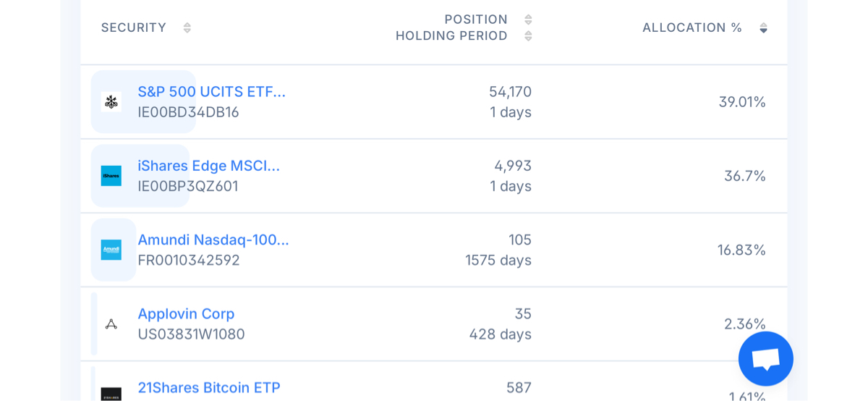The height and width of the screenshot is (401, 868).
Task: Sort by Allocation % arrows
Action: pos(763,28)
